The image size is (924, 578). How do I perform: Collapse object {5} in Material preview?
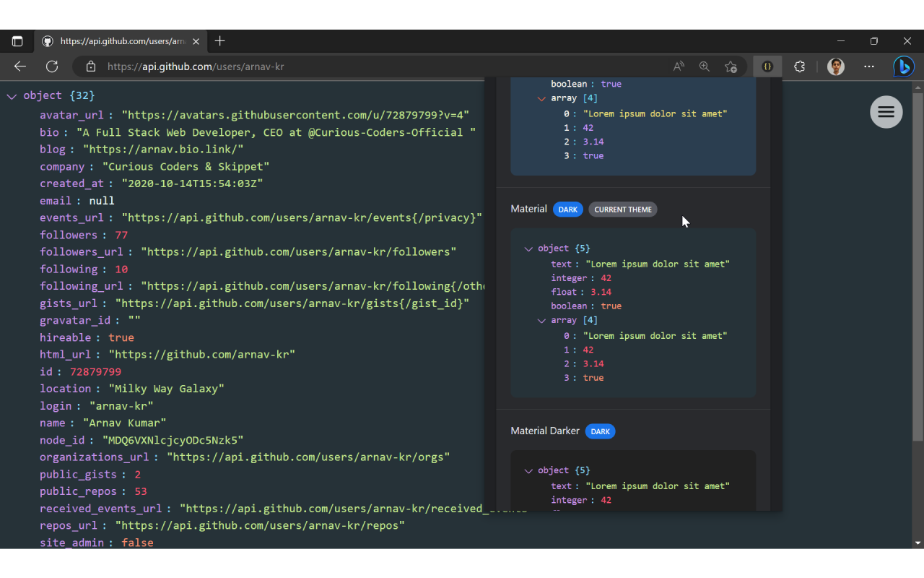point(528,249)
